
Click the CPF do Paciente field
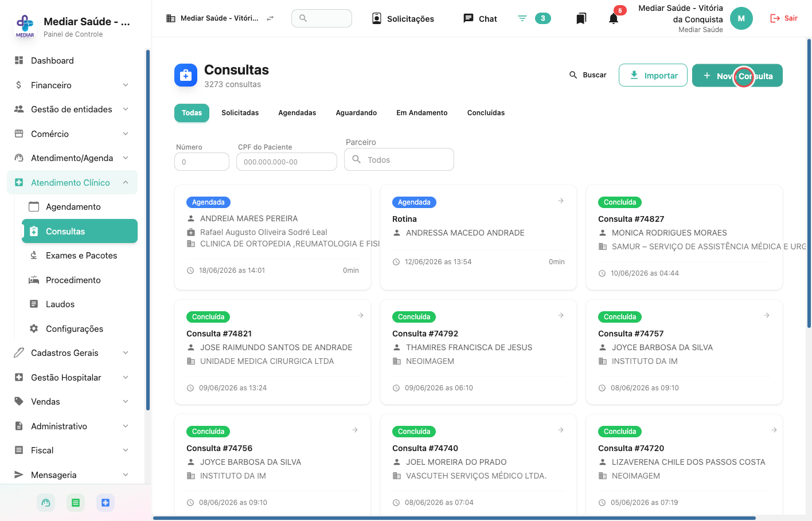coord(287,162)
